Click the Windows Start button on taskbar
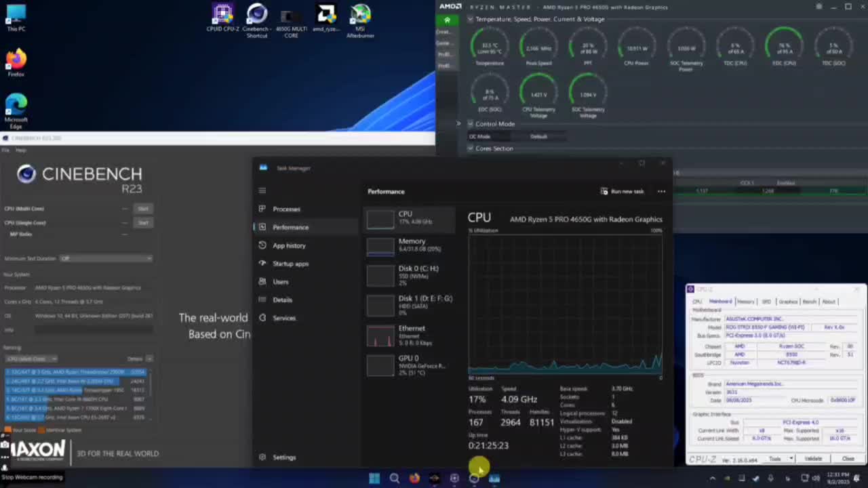Viewport: 868px width, 488px height. pos(374,478)
